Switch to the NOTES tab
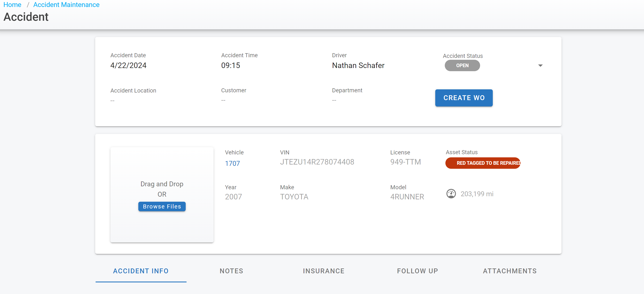The image size is (644, 294). [x=231, y=271]
